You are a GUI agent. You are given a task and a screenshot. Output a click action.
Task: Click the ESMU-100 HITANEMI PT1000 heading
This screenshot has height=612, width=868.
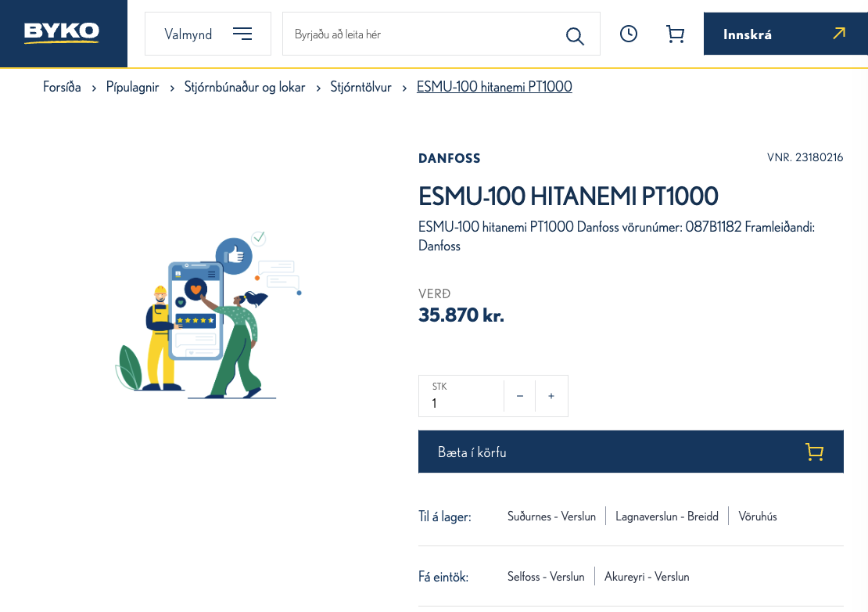tap(568, 196)
